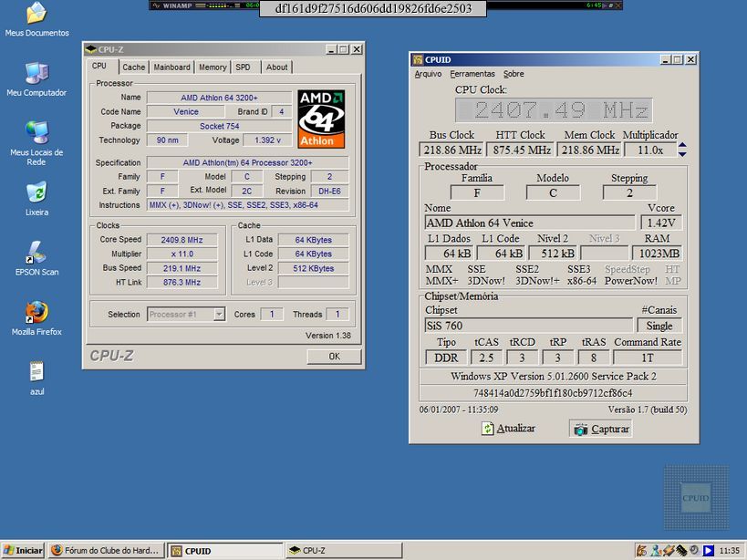The width and height of the screenshot is (747, 560).
Task: Click the 219.1 MHz bus speed value
Action: [182, 268]
